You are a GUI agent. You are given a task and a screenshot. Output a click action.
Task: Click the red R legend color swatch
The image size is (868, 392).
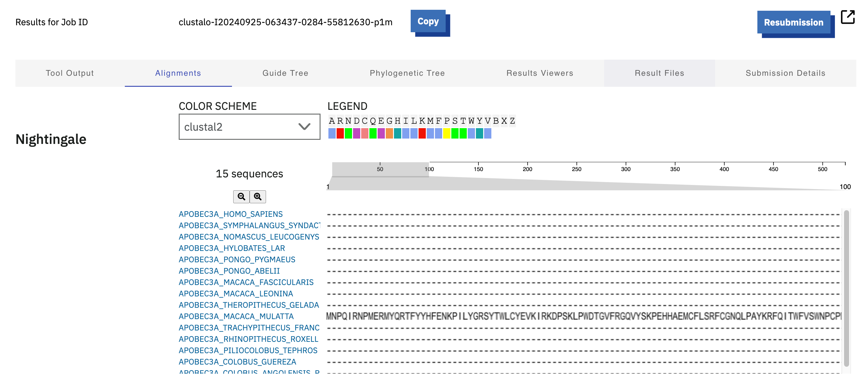tap(340, 134)
